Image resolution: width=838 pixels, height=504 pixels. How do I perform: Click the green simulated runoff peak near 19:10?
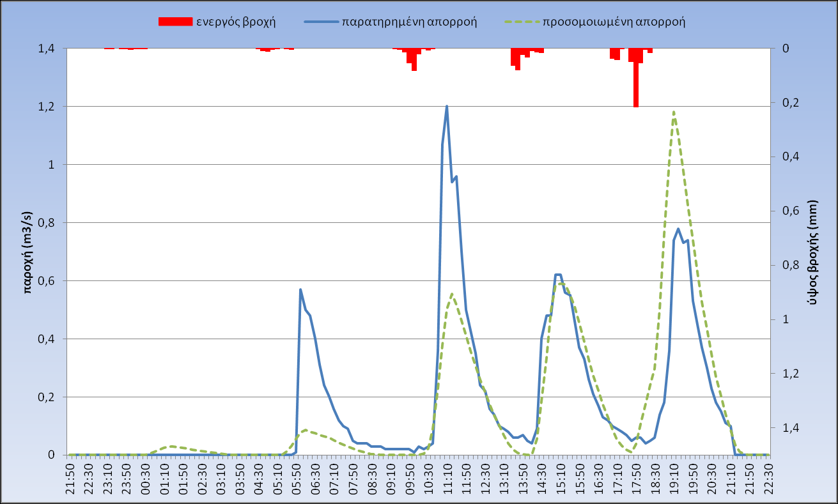[x=674, y=112]
